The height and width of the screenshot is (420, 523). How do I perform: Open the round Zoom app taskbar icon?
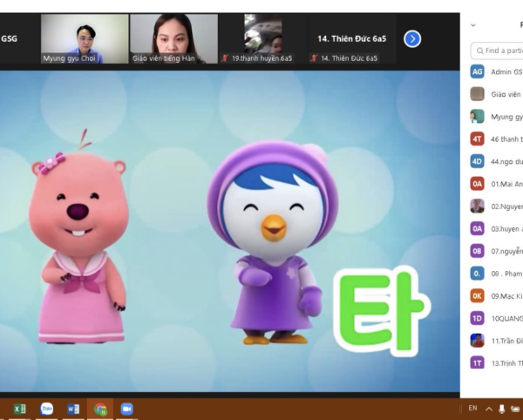coord(46,409)
